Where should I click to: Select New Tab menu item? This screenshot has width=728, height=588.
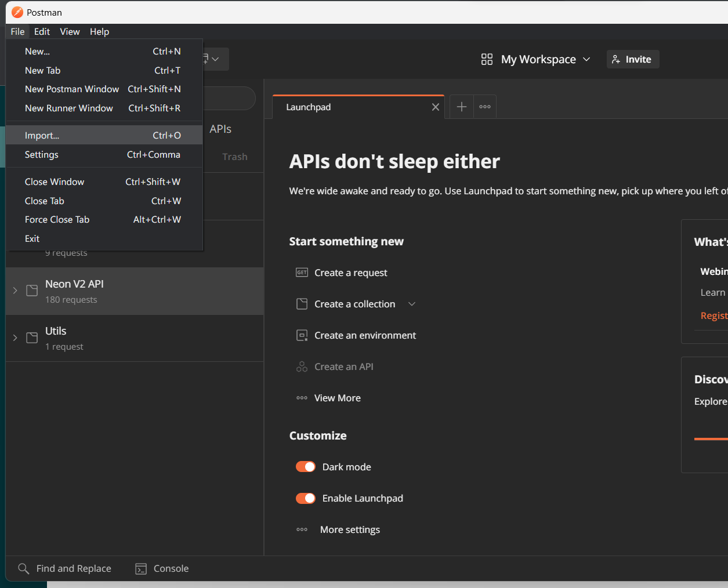(x=104, y=70)
